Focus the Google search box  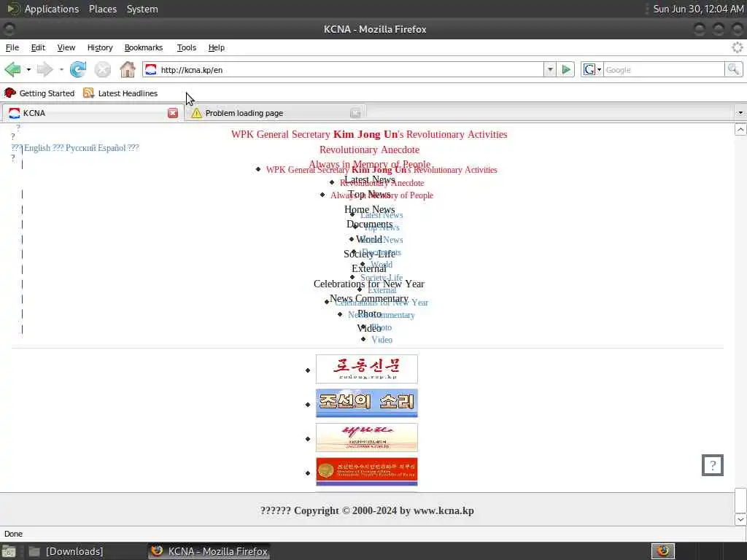point(664,69)
